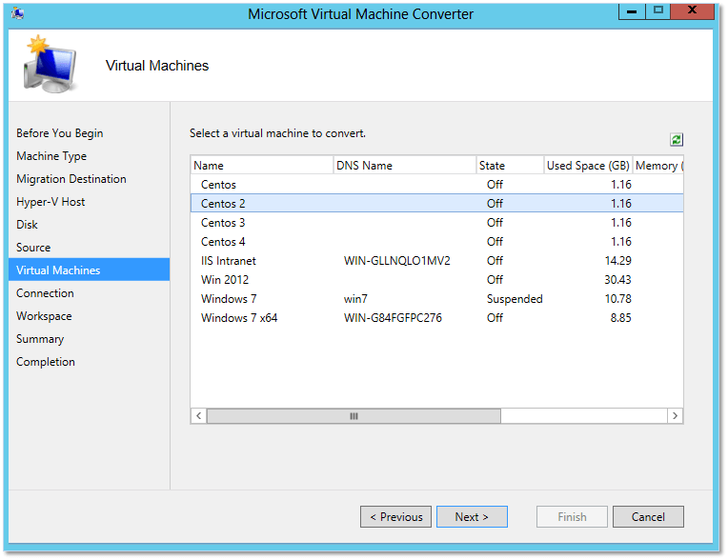The width and height of the screenshot is (728, 560).
Task: Click the app icon in title bar
Action: 18,13
